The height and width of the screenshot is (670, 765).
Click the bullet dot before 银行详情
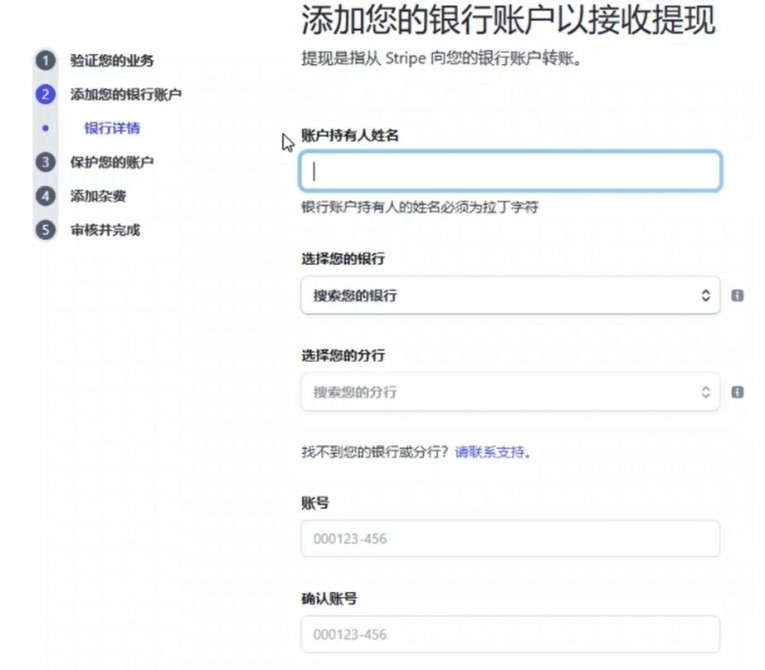pyautogui.click(x=45, y=128)
